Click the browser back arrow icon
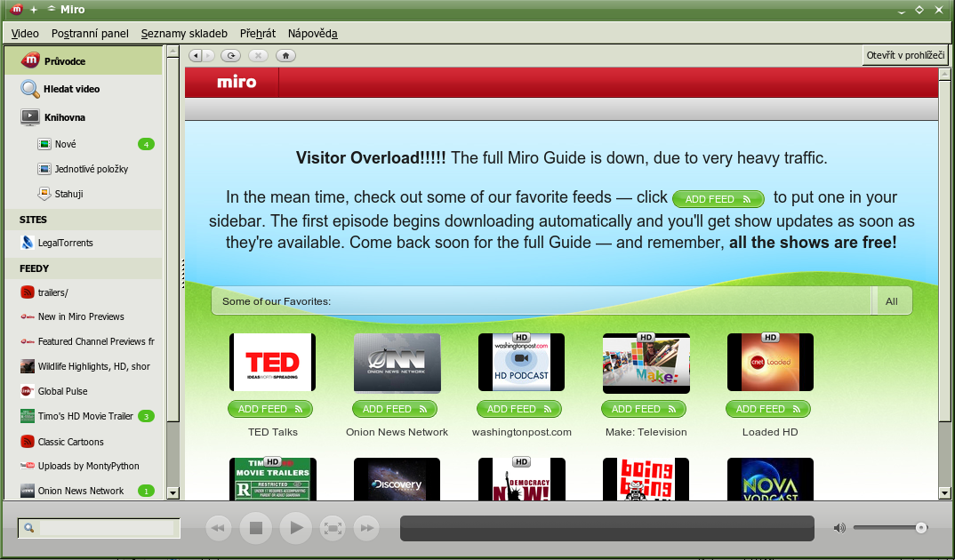Image resolution: width=955 pixels, height=560 pixels. coord(195,55)
